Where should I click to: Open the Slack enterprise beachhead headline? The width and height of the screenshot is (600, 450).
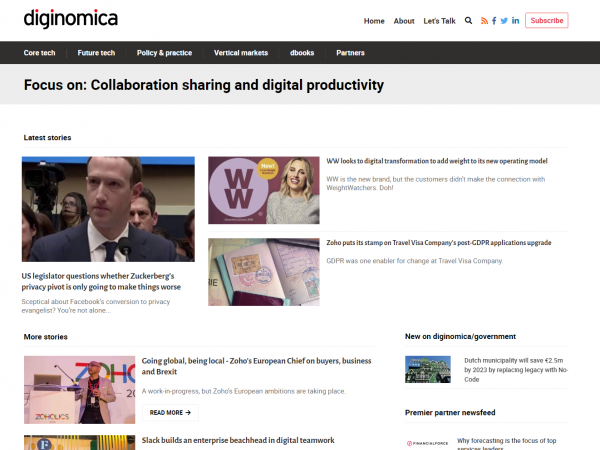coord(238,440)
